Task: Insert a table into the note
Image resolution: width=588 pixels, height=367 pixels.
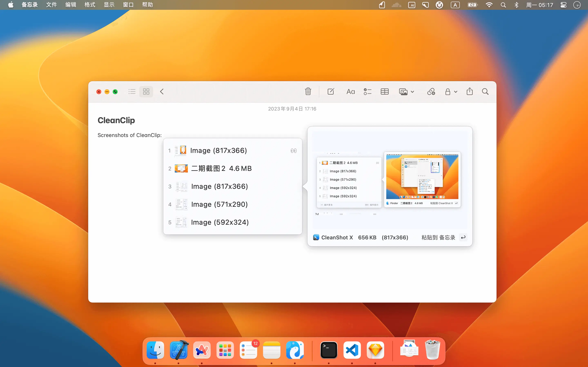Action: (385, 92)
